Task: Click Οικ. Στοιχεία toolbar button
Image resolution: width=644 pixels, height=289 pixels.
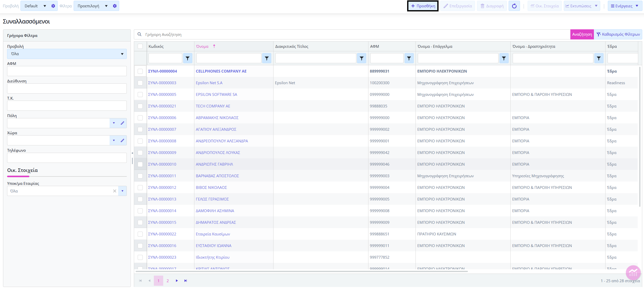Action: pos(545,6)
